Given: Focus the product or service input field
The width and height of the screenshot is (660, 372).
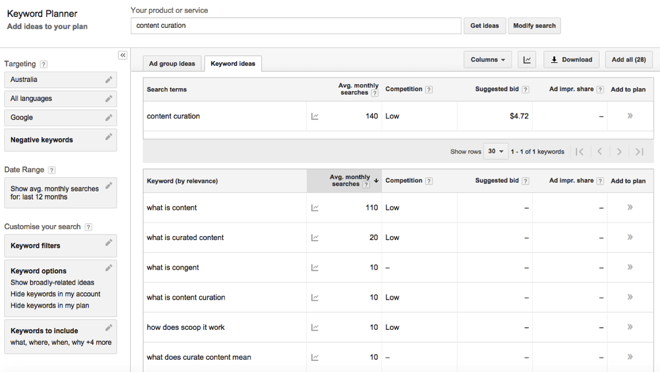Looking at the screenshot, I should pos(296,26).
